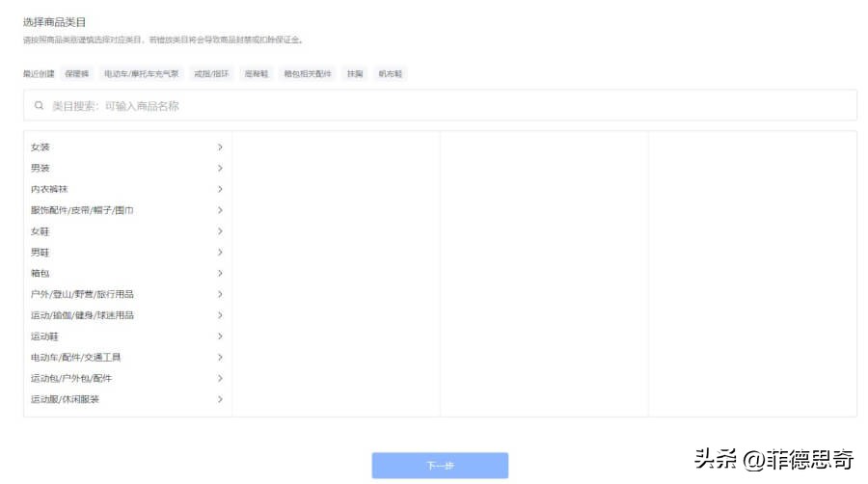Expand the chevron beside 运动服/休闲服装
Viewport: 868px width, 484px height.
[220, 399]
